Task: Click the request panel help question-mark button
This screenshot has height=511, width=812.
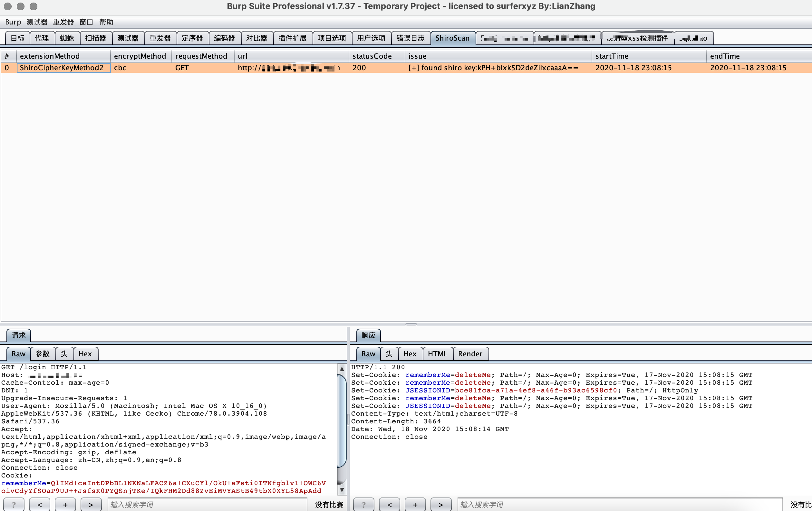Action: pos(14,504)
